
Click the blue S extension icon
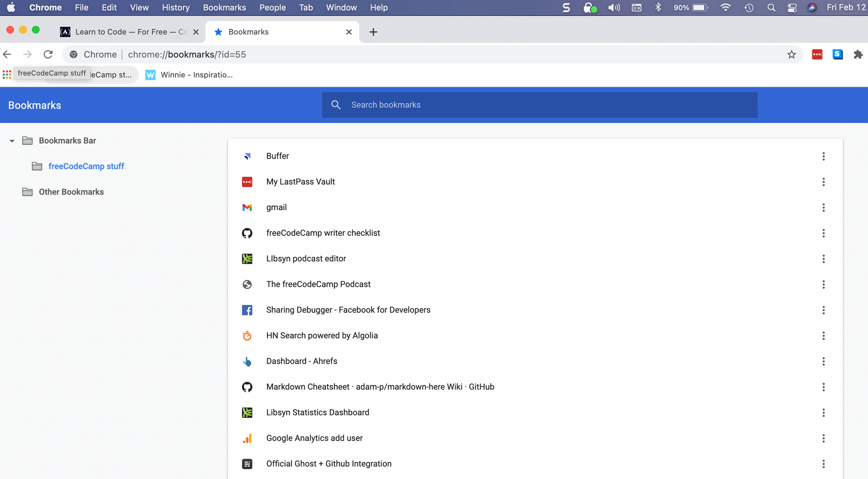click(x=838, y=54)
